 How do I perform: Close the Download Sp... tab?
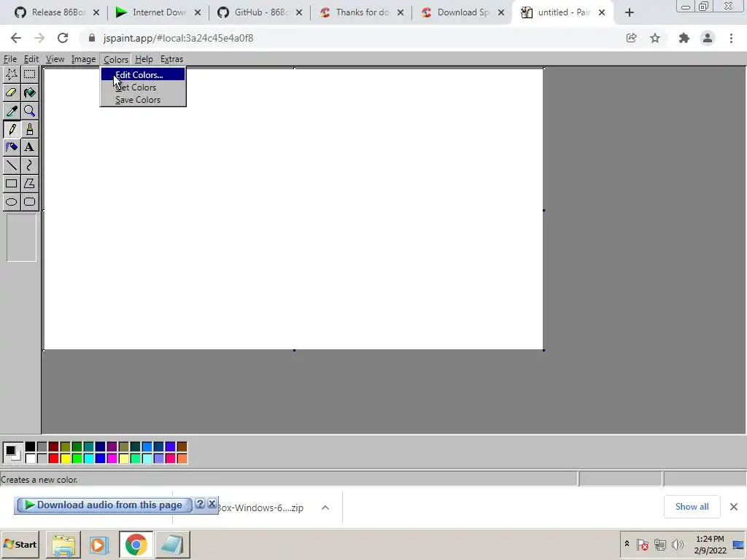pos(501,13)
